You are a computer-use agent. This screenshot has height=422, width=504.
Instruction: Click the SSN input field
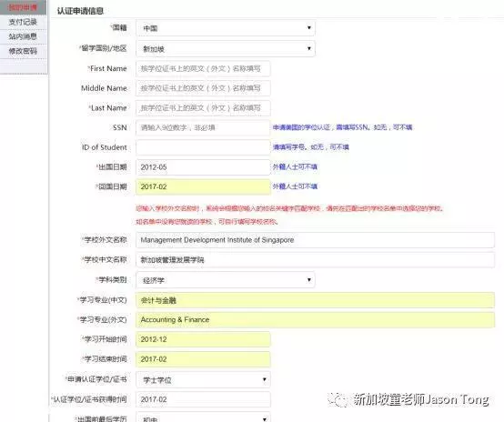tap(203, 127)
